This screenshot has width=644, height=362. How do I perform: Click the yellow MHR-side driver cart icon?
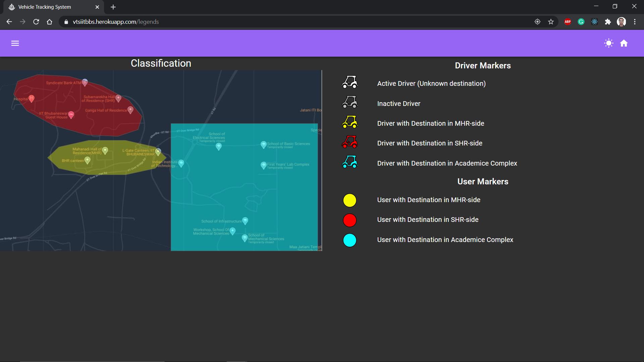coord(350,122)
